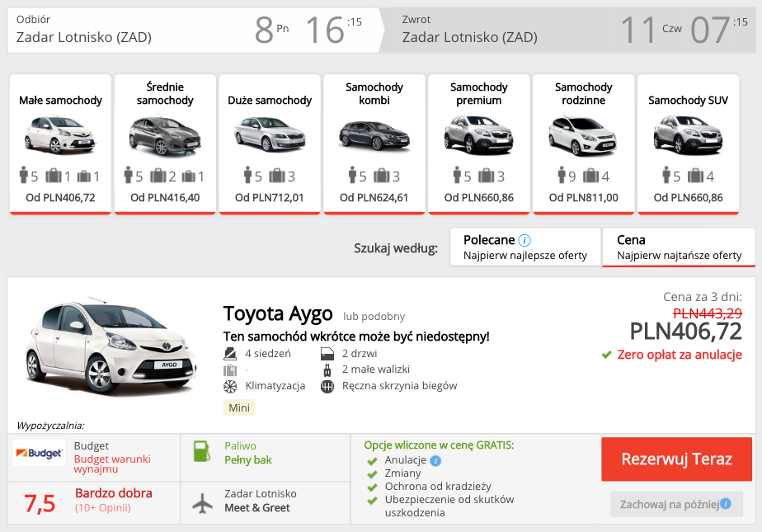Click the info icon on Zachowaj na później
762x532 pixels.
click(726, 504)
